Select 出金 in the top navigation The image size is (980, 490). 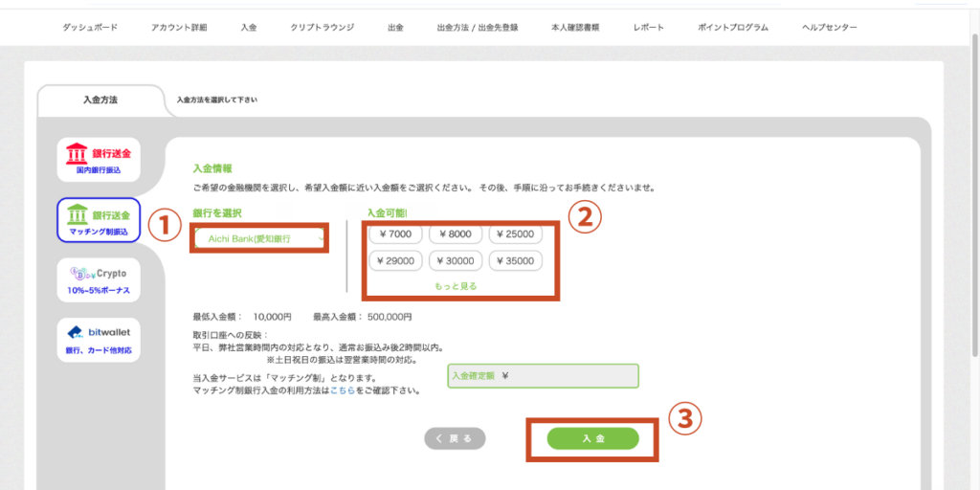pos(395,28)
